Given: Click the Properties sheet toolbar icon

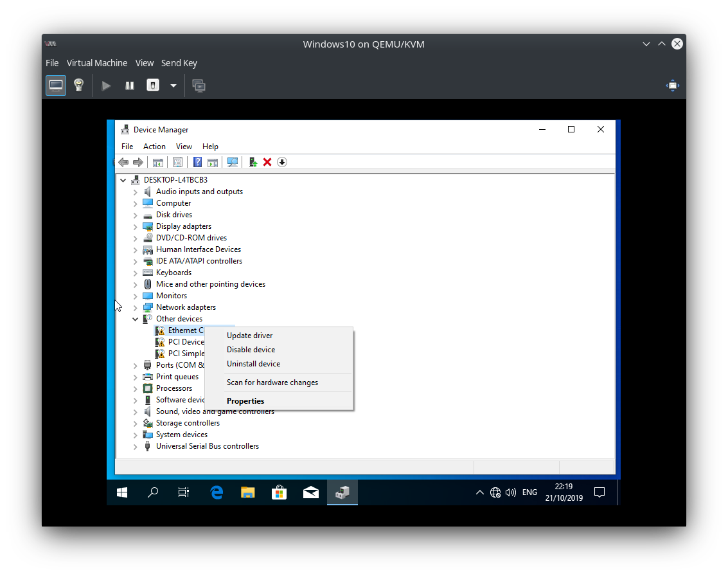Looking at the screenshot, I should pos(177,162).
